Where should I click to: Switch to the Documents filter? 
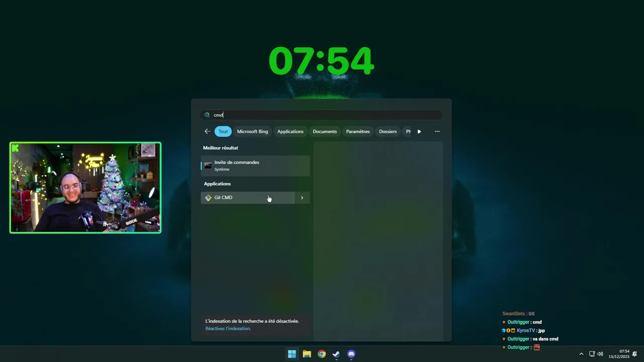(x=325, y=131)
